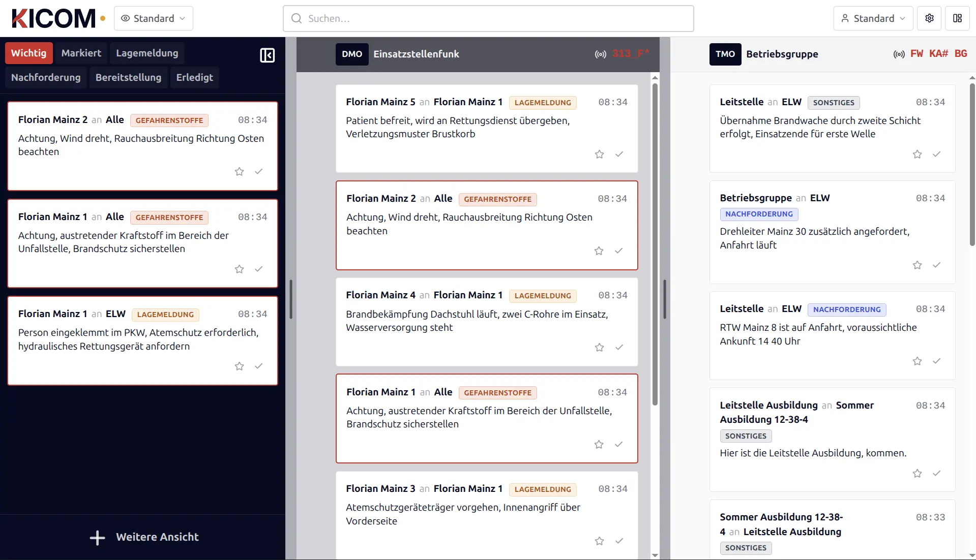The height and width of the screenshot is (560, 976).
Task: Open layout panel icon in top bar
Action: (957, 18)
